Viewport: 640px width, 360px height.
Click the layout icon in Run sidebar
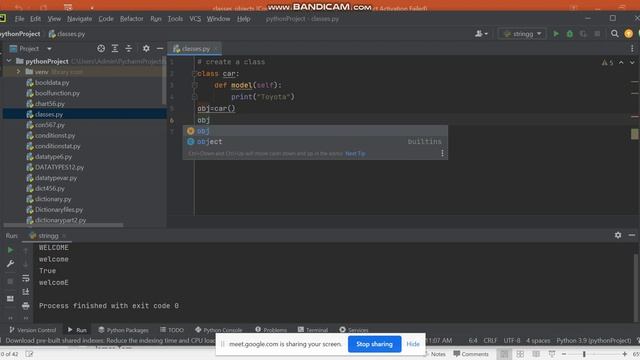pyautogui.click(x=10, y=299)
